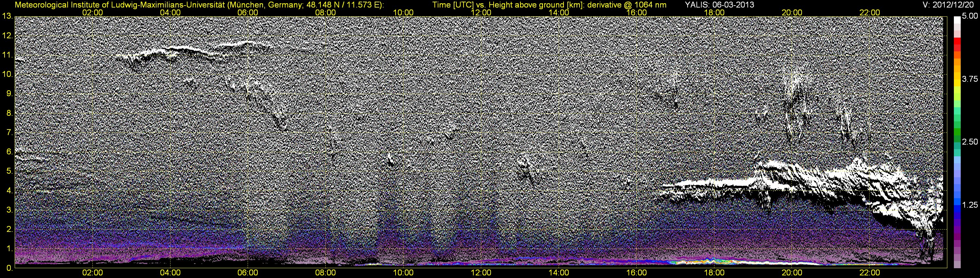Click the cirrus cloud streak near 04:00 at 11 km
This screenshot has height=278, width=980.
(x=171, y=51)
